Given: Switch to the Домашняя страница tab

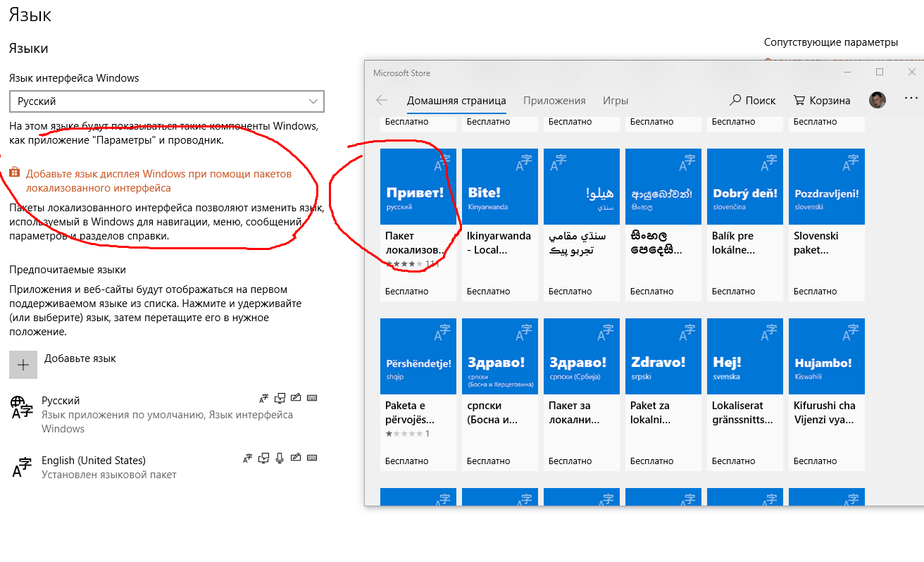Looking at the screenshot, I should tap(456, 101).
